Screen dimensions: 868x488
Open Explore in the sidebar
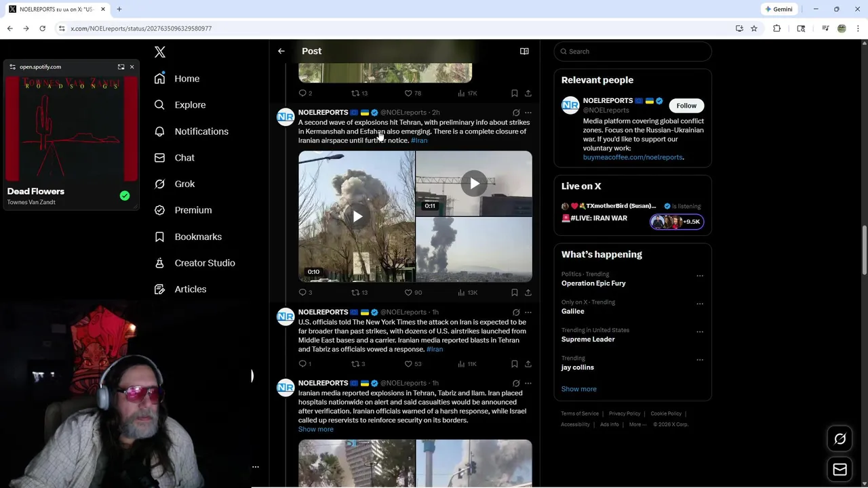coord(180,105)
